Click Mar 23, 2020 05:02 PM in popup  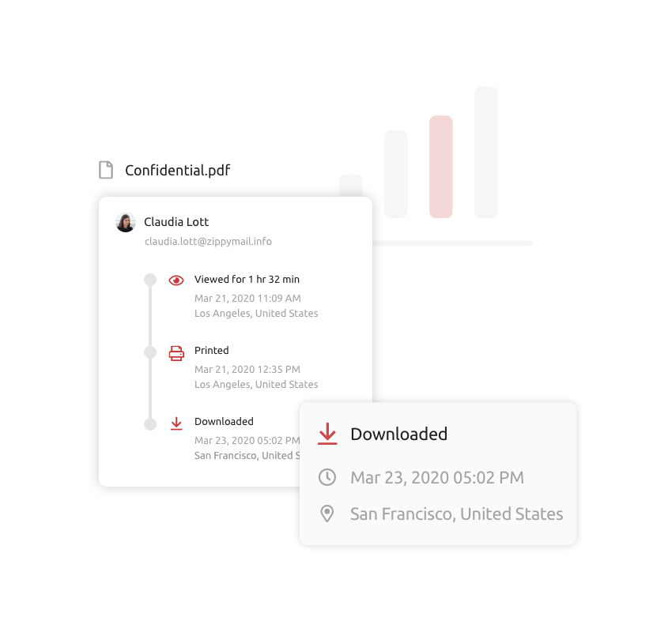click(x=437, y=478)
